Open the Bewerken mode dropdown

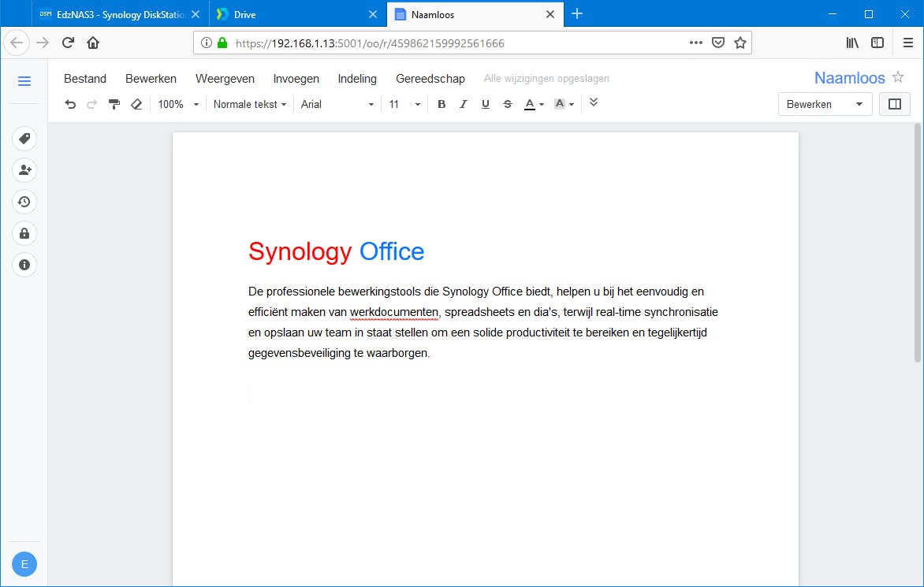coord(825,104)
